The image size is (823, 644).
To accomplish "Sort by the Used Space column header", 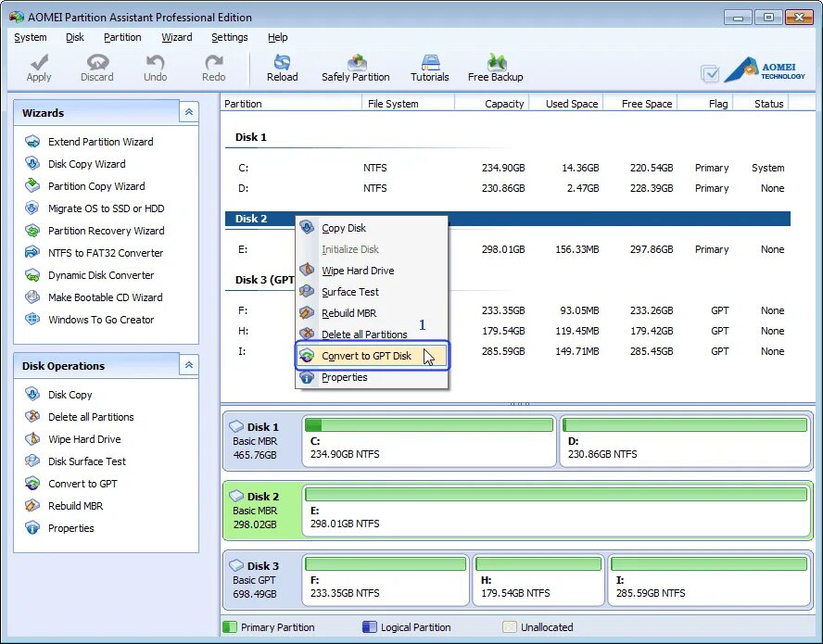I will [566, 104].
